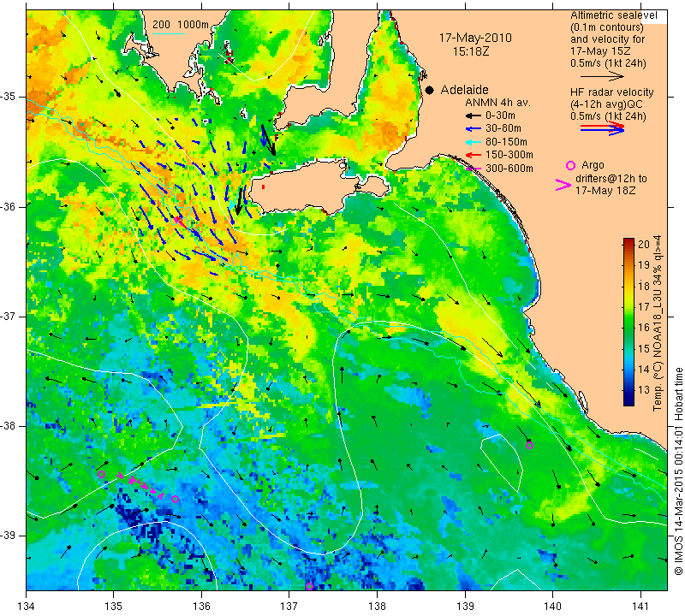Click the magenta Argo circle legend symbol

[x=570, y=165]
